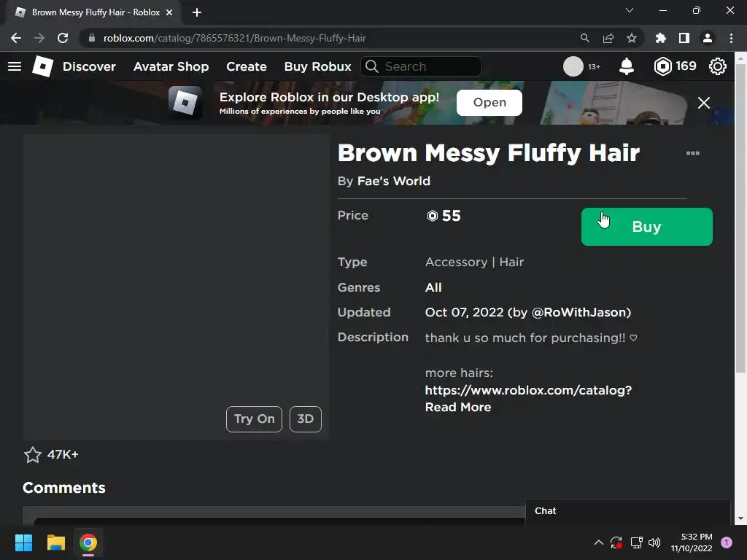747x560 pixels.
Task: Click the item preview thumbnail area
Action: (176, 287)
